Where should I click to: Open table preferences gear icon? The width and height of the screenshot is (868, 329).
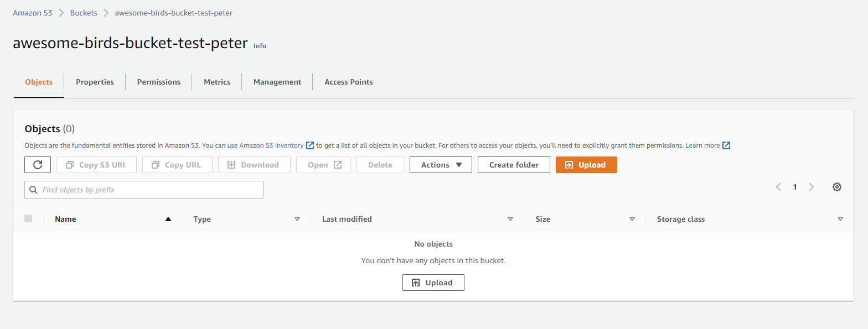point(837,187)
